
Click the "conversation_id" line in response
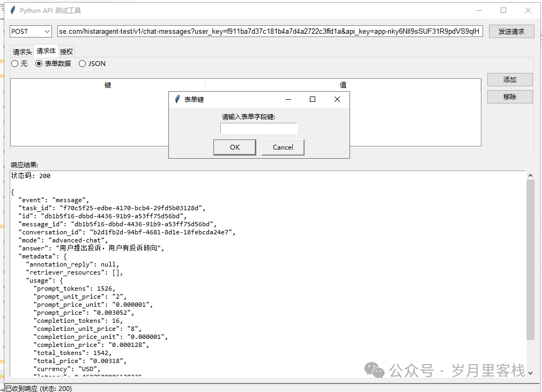click(127, 232)
